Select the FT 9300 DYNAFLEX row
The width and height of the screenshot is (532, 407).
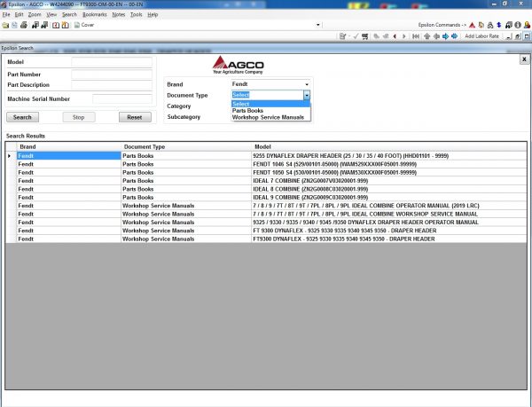[266, 231]
